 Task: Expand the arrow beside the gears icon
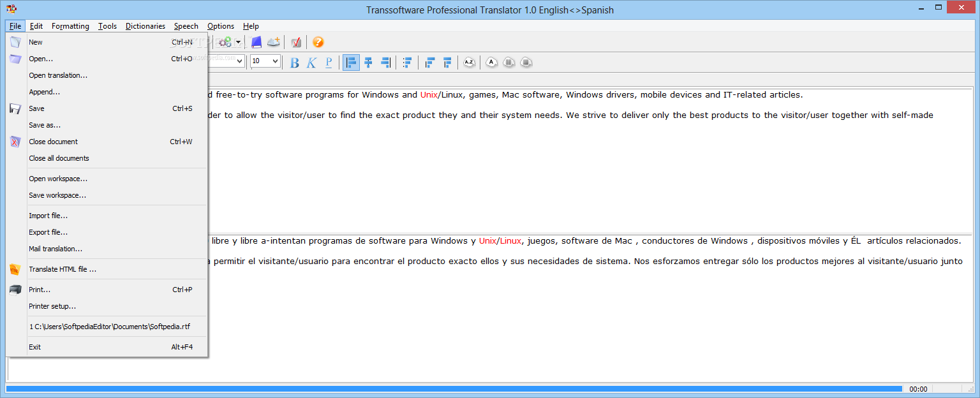click(238, 42)
